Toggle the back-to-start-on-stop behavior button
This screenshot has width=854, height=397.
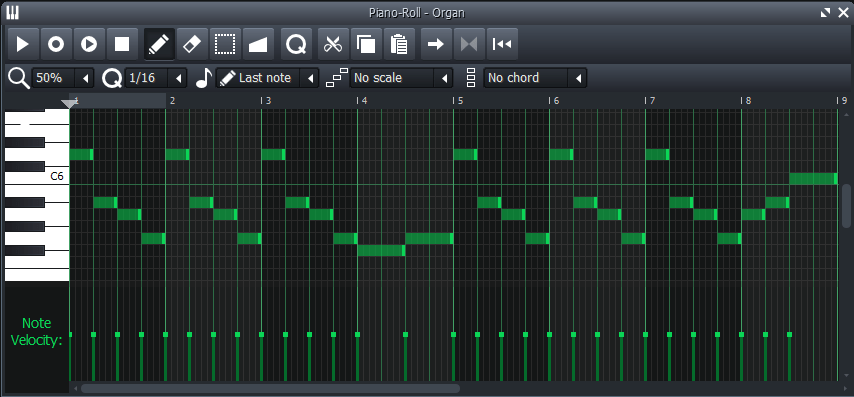pos(502,44)
